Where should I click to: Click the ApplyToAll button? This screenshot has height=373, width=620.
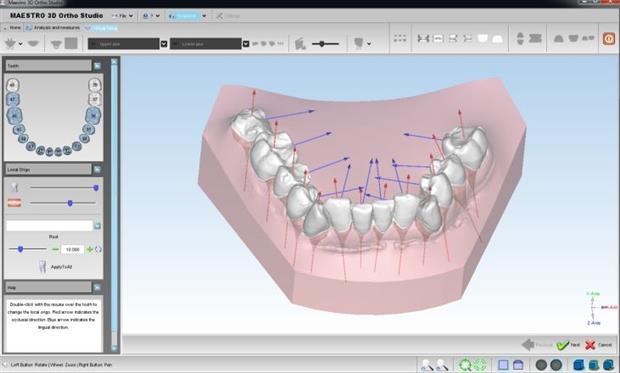pos(55,267)
